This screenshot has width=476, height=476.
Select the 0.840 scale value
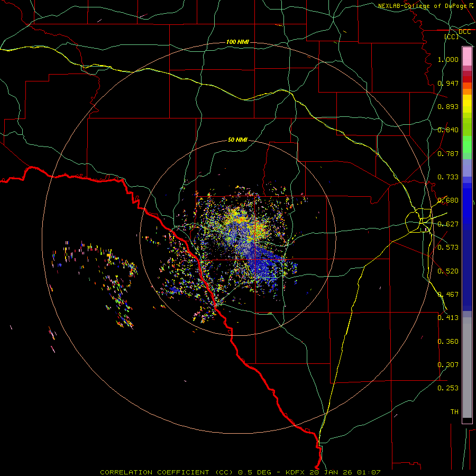[448, 130]
